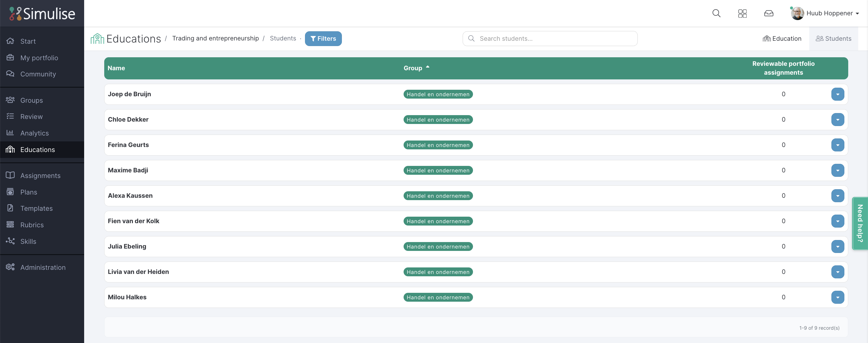Click Julia Ebeling's Handel en ondernemen tag
This screenshot has width=868, height=343.
pyautogui.click(x=438, y=247)
